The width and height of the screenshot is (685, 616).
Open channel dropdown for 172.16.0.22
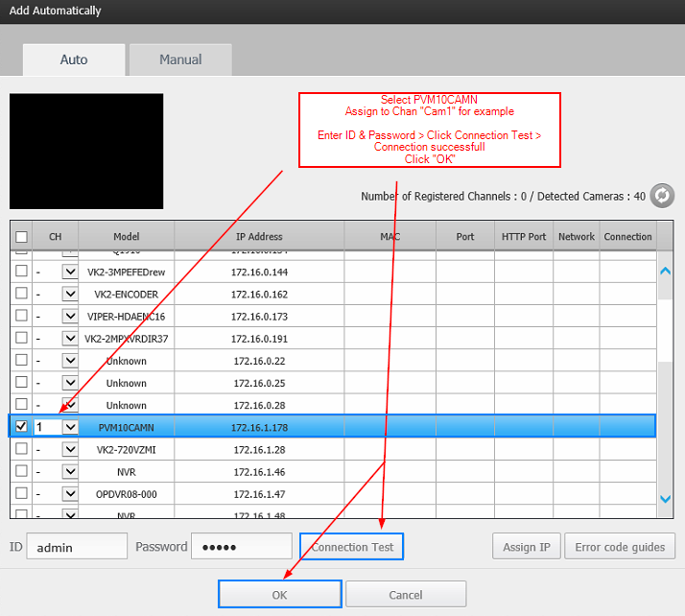[x=70, y=361]
